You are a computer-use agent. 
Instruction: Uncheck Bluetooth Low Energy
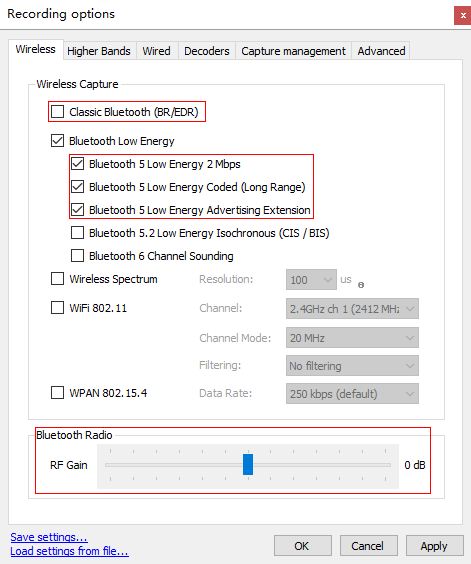(58, 141)
